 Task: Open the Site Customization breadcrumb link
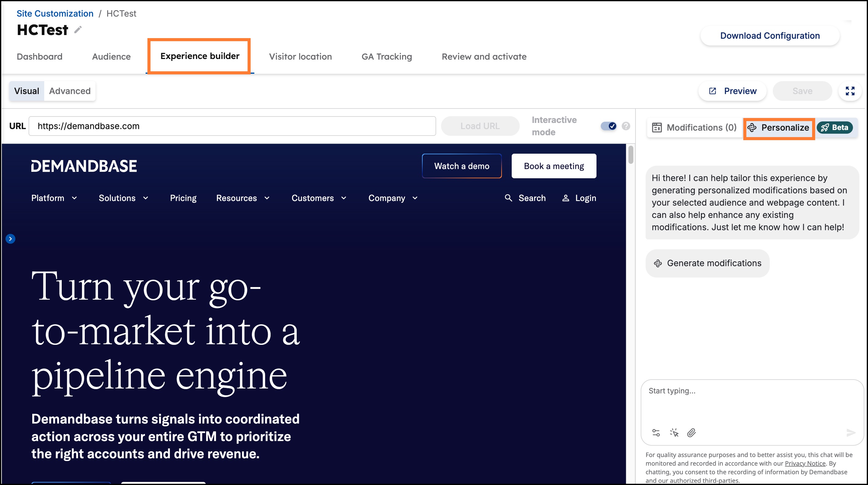pos(55,14)
